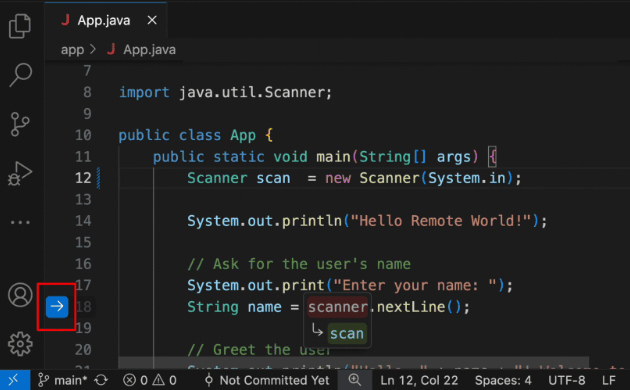This screenshot has height=390, width=630.
Task: Click the public class App declaration
Action: pyautogui.click(x=187, y=135)
